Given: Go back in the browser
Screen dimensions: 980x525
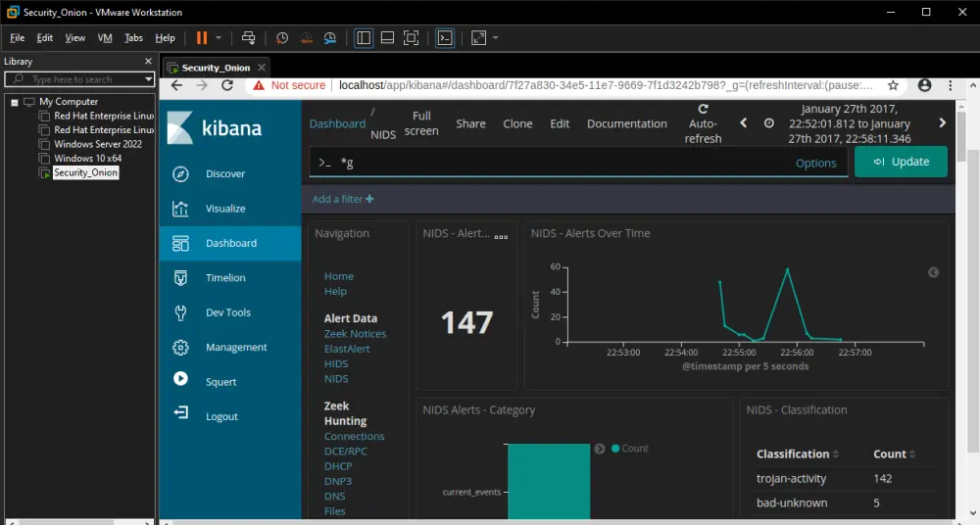Looking at the screenshot, I should point(176,85).
